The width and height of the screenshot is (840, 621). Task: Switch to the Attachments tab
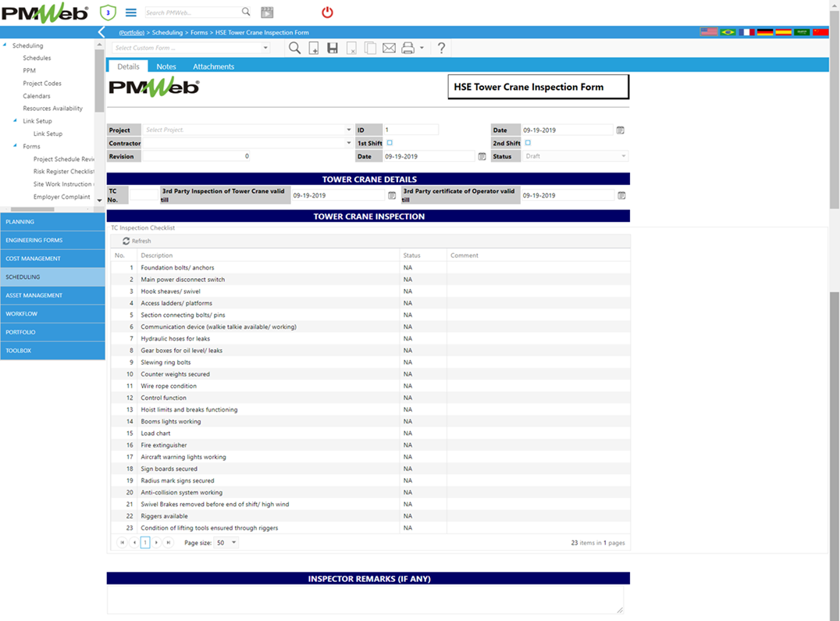click(x=213, y=66)
